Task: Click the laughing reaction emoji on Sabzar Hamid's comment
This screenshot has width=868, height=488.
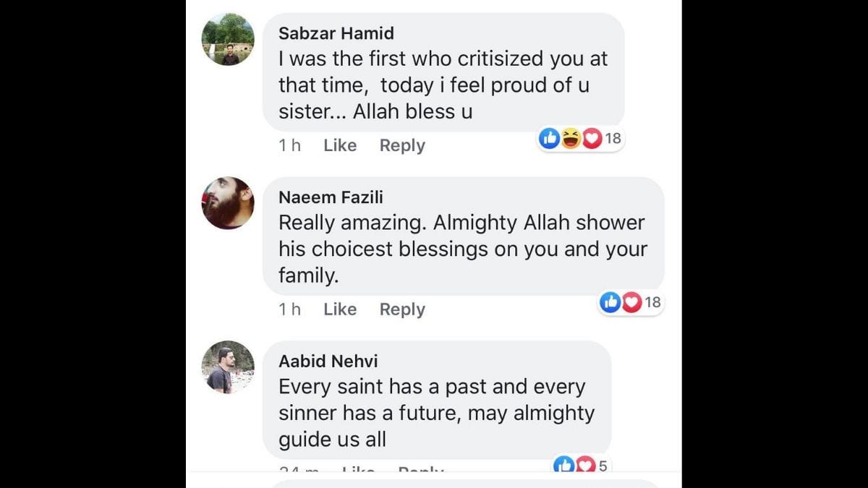Action: point(571,138)
